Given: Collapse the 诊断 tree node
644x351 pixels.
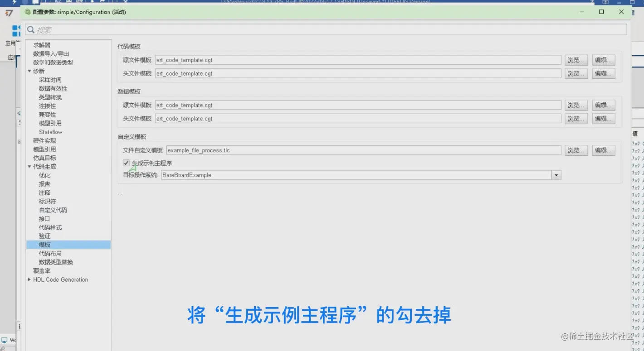Looking at the screenshot, I should 29,71.
